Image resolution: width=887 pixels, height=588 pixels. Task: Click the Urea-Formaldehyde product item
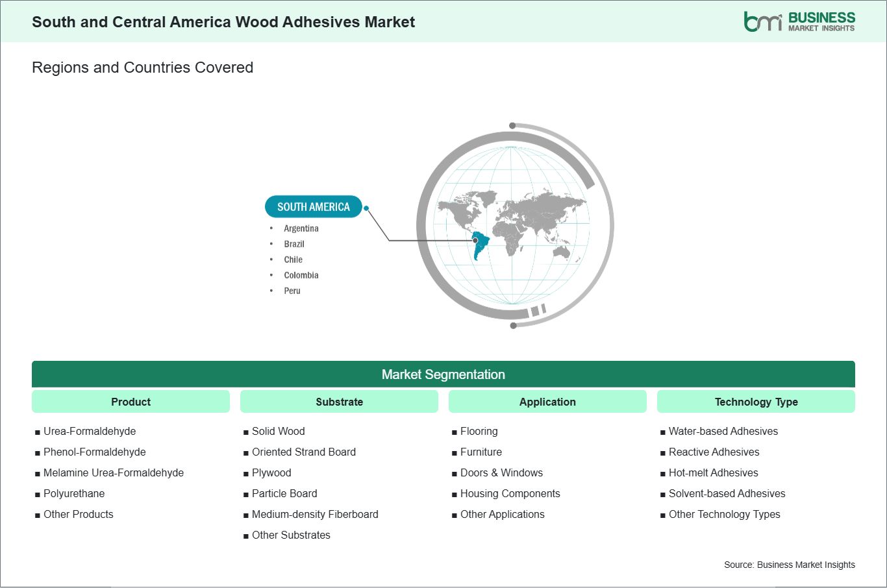(x=90, y=431)
